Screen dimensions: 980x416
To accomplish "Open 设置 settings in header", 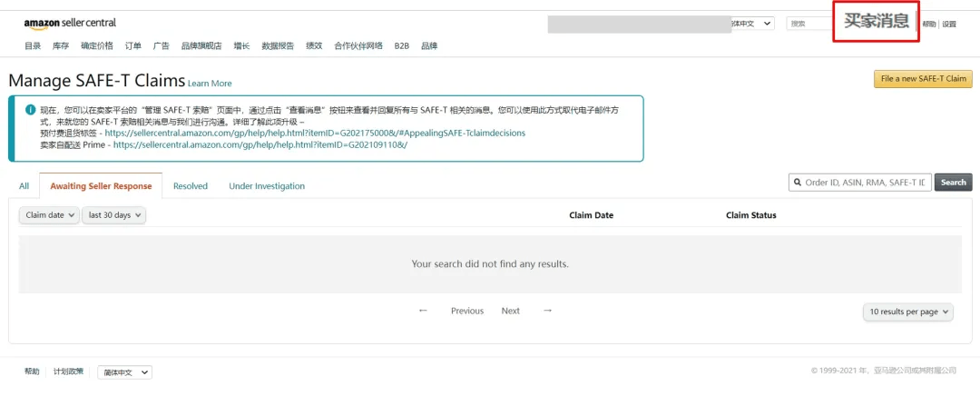I will tap(949, 24).
